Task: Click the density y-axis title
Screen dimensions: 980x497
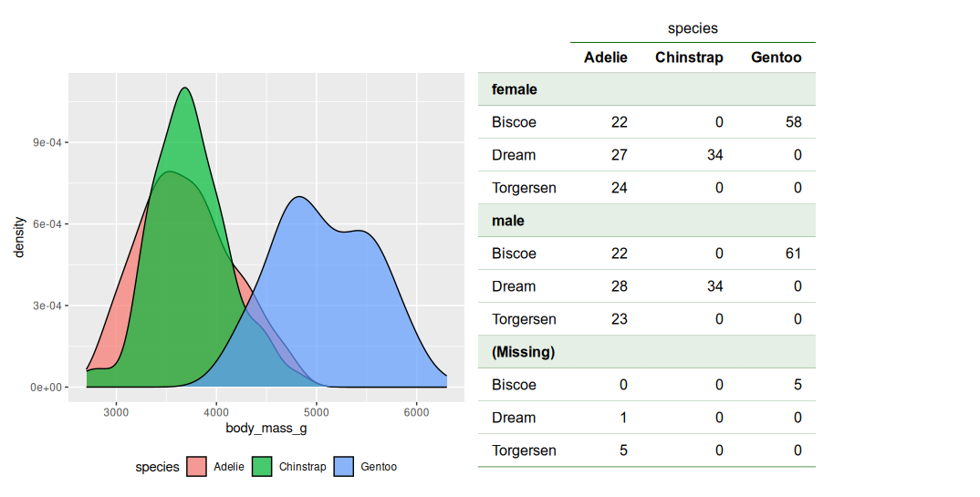Action: click(x=18, y=237)
